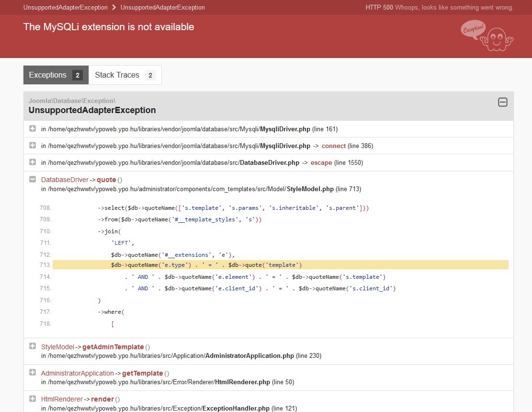Click the getAdminTemplate method name
This screenshot has height=412, width=532.
tap(113, 347)
